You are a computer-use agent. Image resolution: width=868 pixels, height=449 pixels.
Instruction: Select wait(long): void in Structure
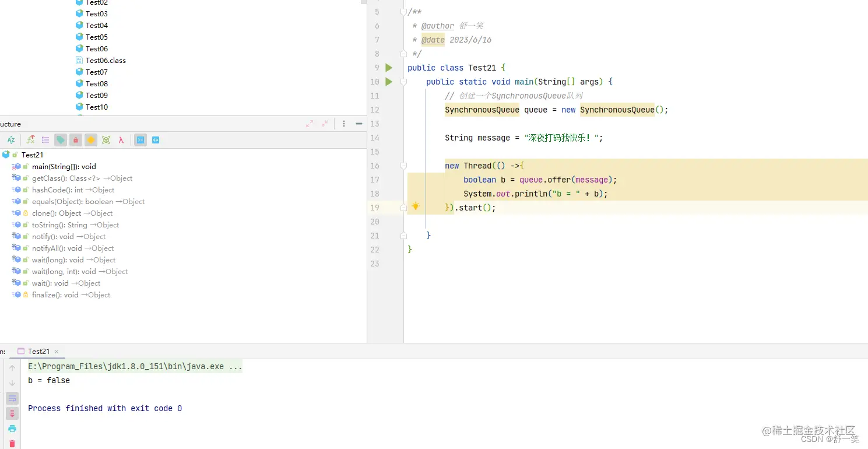[73, 259]
